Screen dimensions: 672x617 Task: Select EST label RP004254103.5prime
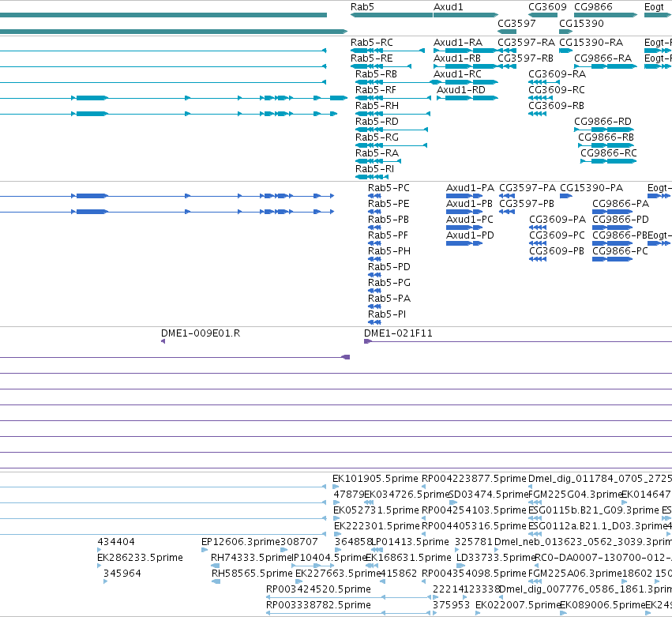tap(474, 510)
